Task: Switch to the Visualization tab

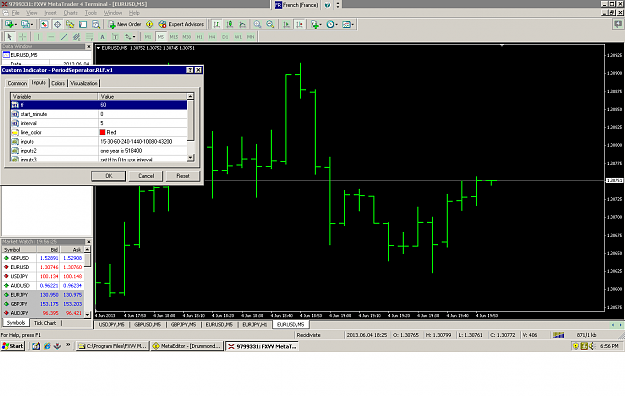Action: click(84, 83)
